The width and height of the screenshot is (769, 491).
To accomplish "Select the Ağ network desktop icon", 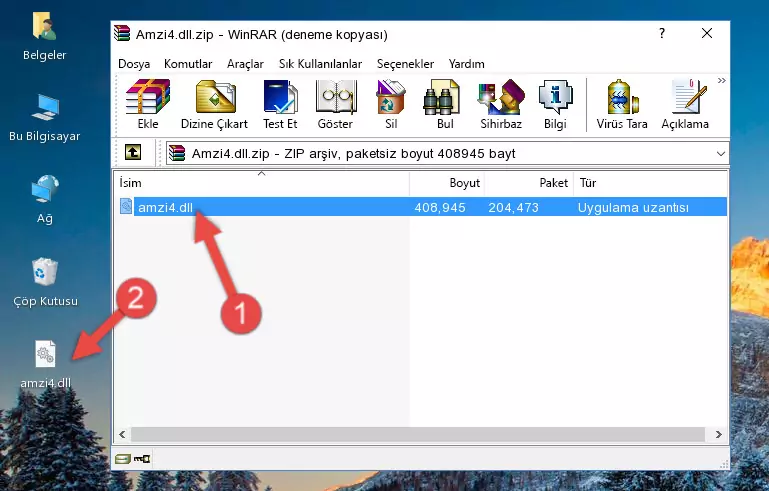I will 45,199.
